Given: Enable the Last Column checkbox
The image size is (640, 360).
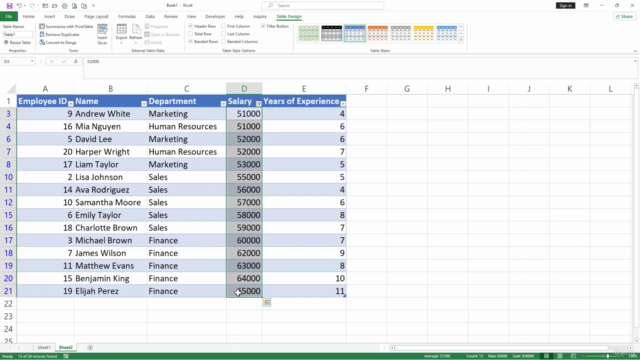Looking at the screenshot, I should (224, 34).
